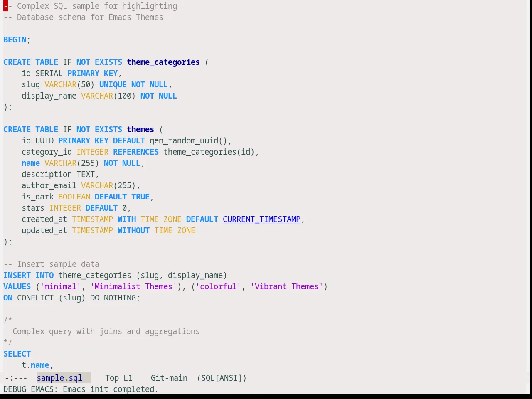Click the BEGIN keyword
Viewport: 532px width, 399px height.
pyautogui.click(x=15, y=39)
